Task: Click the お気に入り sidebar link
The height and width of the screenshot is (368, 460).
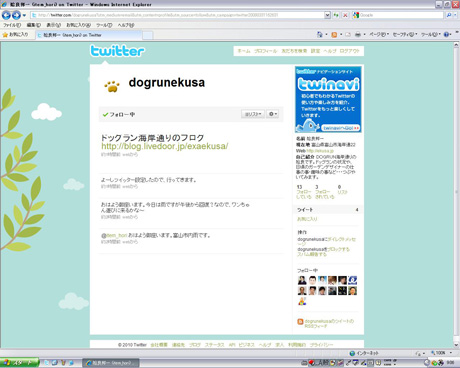Action: (307, 219)
